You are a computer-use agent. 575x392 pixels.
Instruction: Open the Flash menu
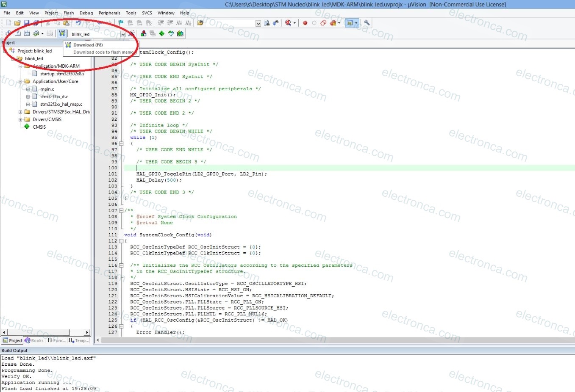point(68,13)
